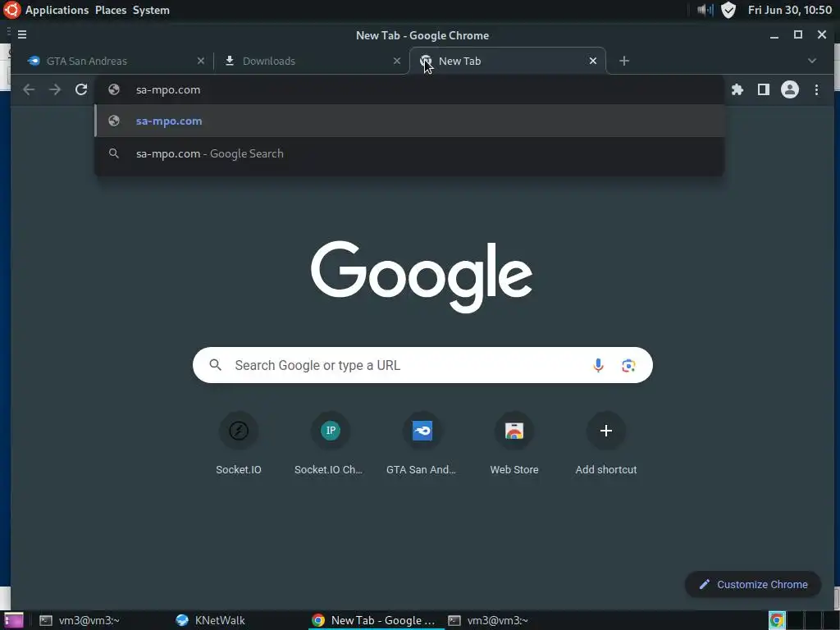Expand the tab search chevron
Screen dimensions: 840x630
click(812, 61)
